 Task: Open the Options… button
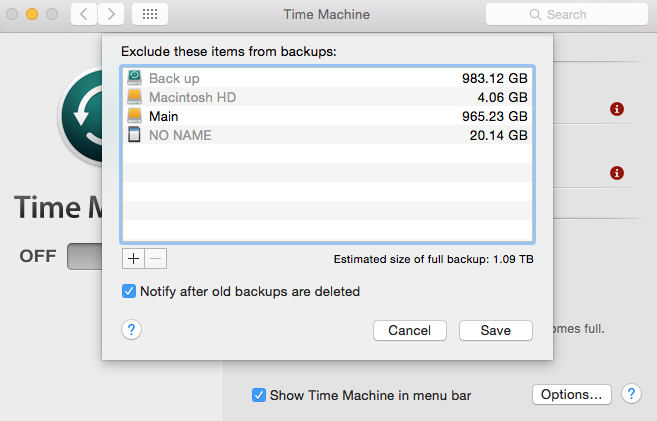pyautogui.click(x=572, y=394)
